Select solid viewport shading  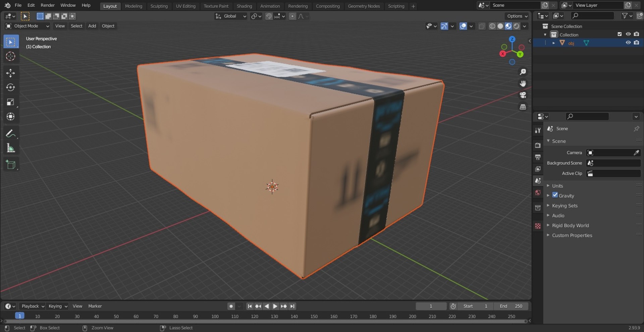click(500, 26)
